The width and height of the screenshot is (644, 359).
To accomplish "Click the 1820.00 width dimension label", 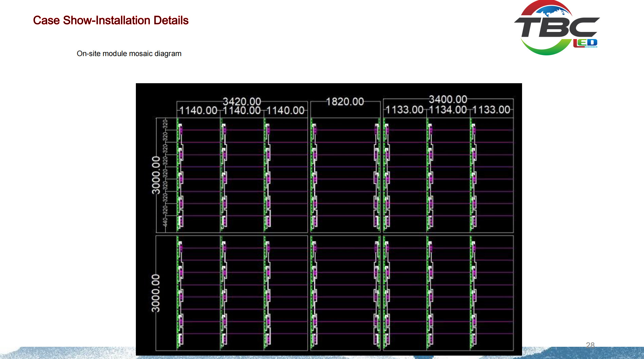I will point(345,102).
